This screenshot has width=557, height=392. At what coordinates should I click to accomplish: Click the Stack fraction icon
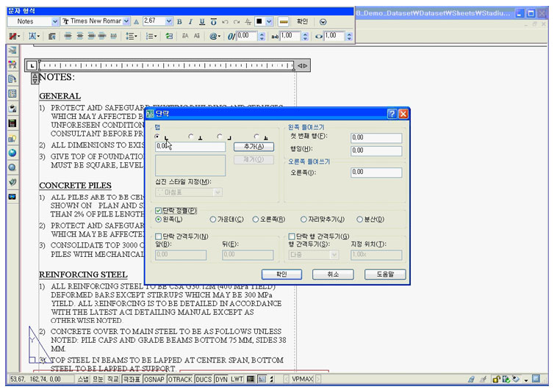(x=248, y=21)
